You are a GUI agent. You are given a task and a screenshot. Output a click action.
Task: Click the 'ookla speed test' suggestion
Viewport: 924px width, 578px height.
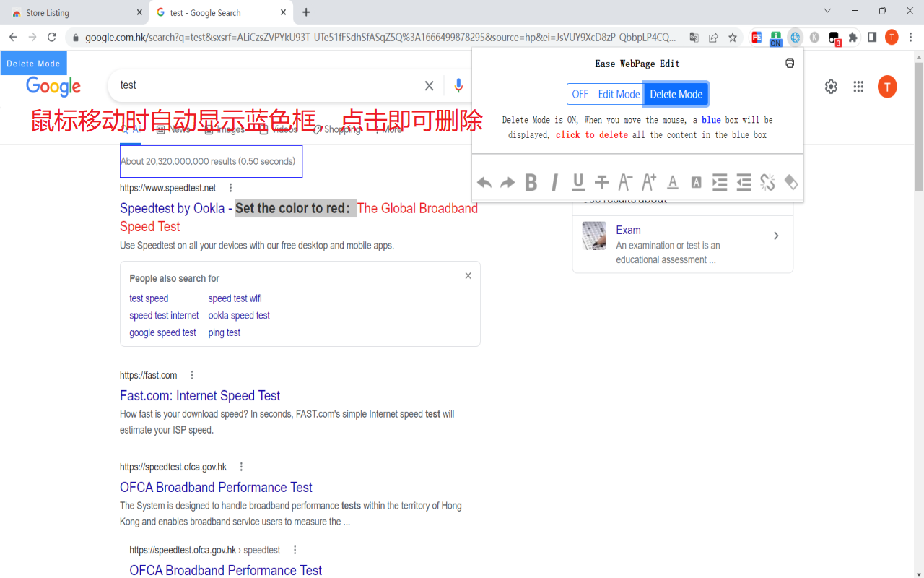(239, 316)
